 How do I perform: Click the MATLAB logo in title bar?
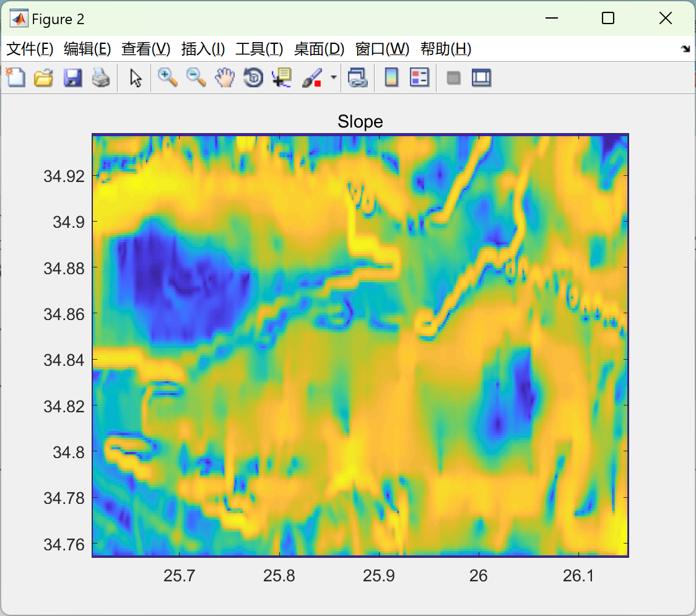pos(19,19)
